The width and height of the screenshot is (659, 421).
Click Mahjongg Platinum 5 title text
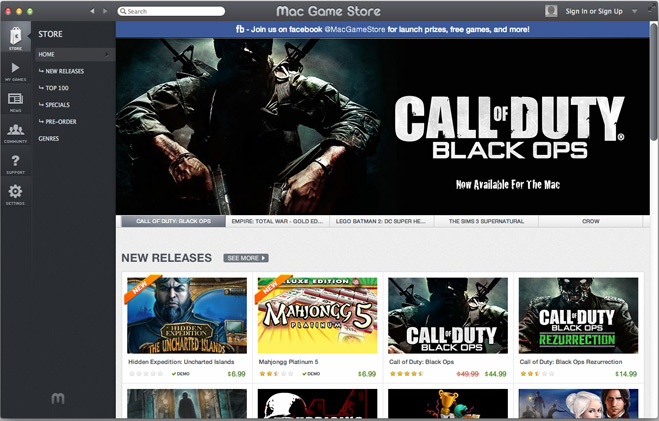pos(288,362)
